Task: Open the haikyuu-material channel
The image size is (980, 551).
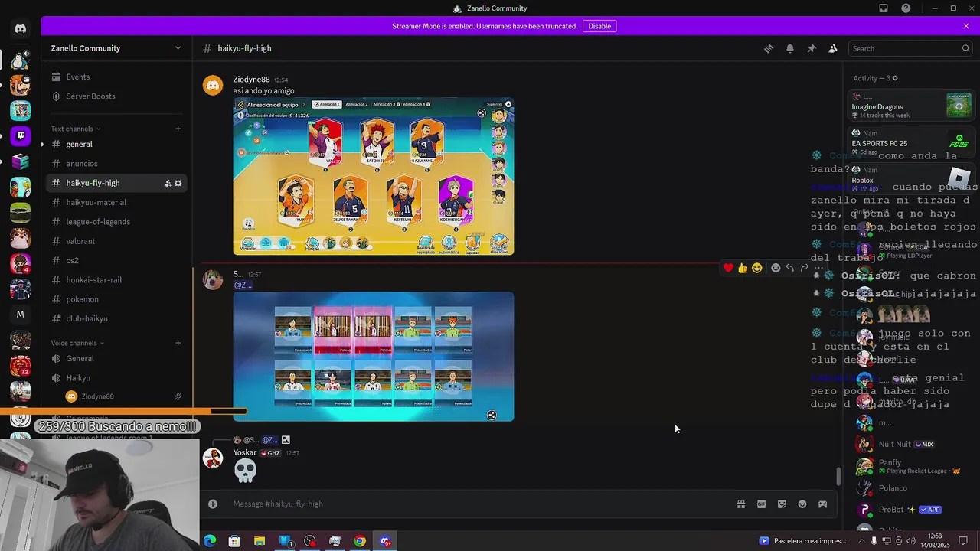Action: 116,202
